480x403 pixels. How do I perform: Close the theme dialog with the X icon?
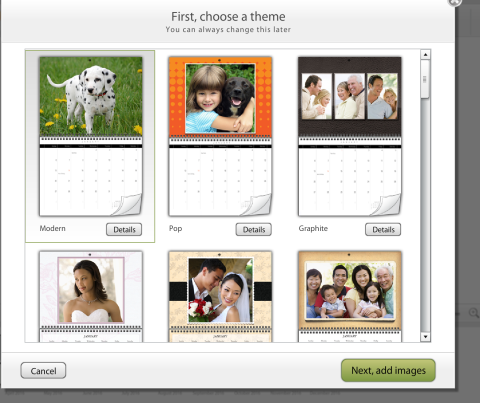click(455, 2)
